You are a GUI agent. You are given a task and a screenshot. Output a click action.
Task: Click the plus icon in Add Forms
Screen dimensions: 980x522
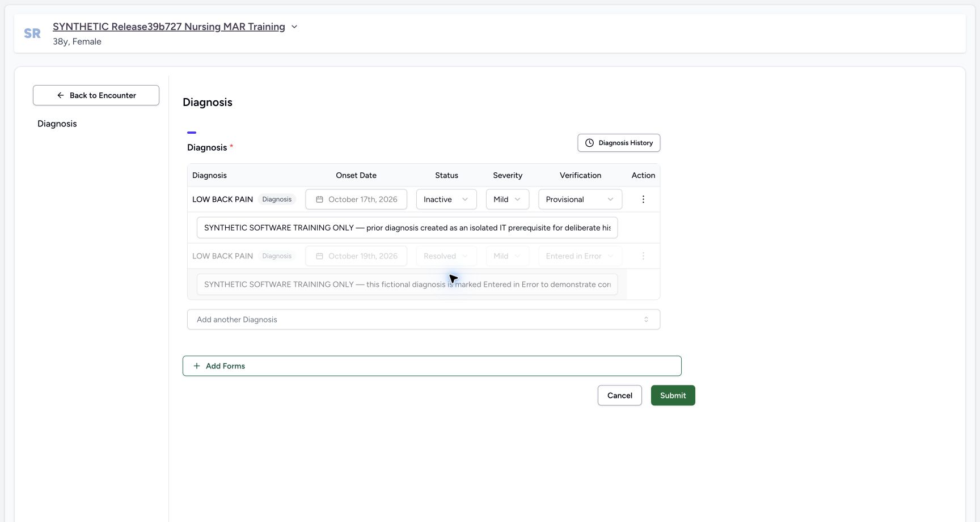click(197, 366)
